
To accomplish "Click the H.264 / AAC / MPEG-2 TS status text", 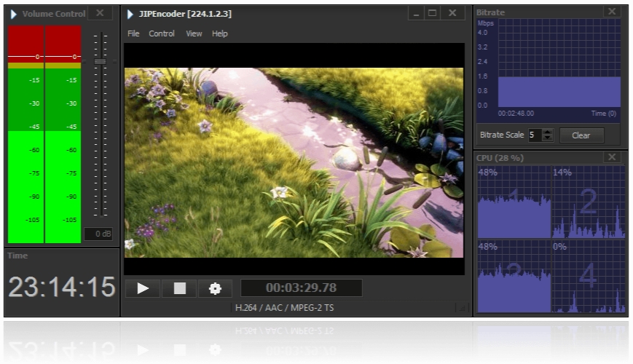I will click(x=285, y=307).
